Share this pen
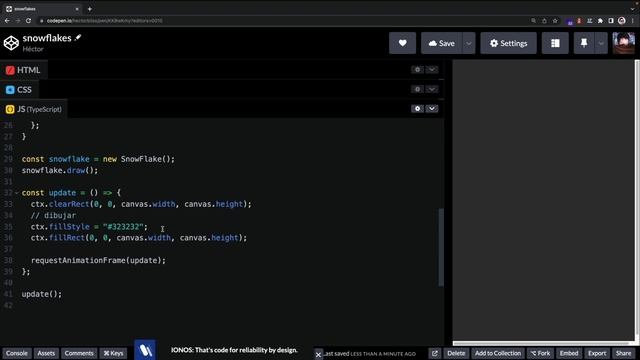This screenshot has height=360, width=640. [623, 353]
